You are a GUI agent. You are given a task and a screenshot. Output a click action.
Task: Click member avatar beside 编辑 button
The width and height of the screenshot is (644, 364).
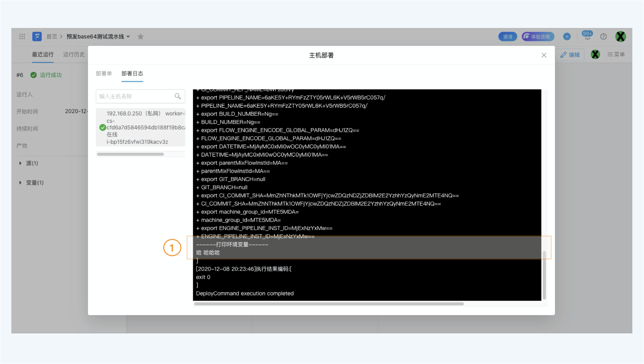595,54
